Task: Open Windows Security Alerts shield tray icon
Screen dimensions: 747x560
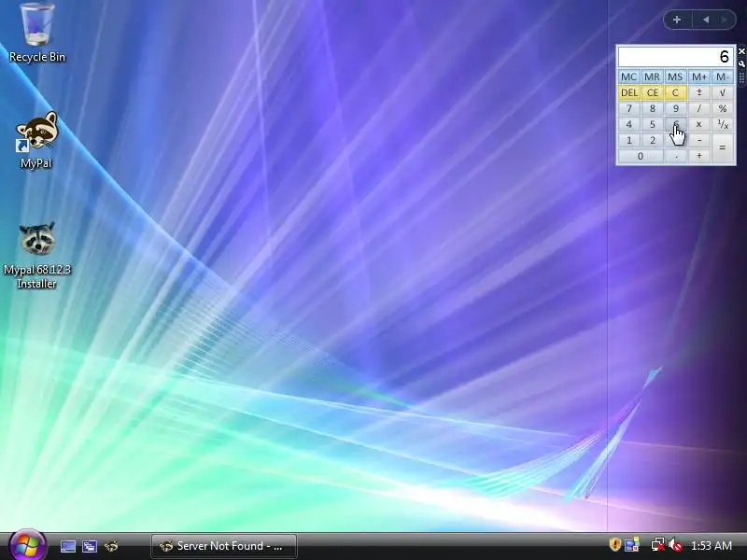Action: [615, 544]
